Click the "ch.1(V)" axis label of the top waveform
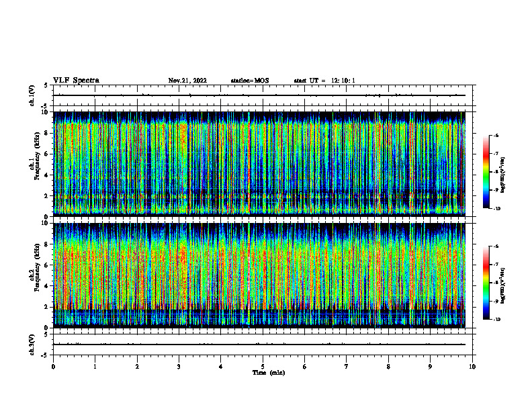This screenshot has width=532, height=411. (x=32, y=95)
